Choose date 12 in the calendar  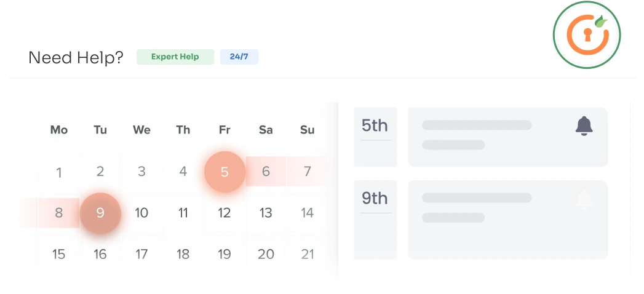pos(225,213)
